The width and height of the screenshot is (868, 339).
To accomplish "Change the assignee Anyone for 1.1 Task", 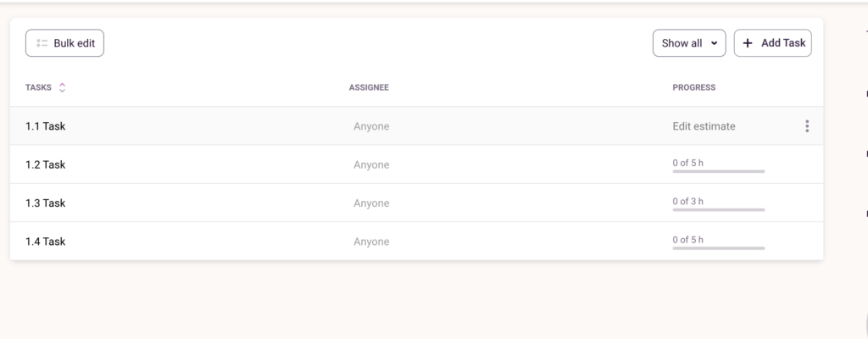I will click(x=371, y=126).
